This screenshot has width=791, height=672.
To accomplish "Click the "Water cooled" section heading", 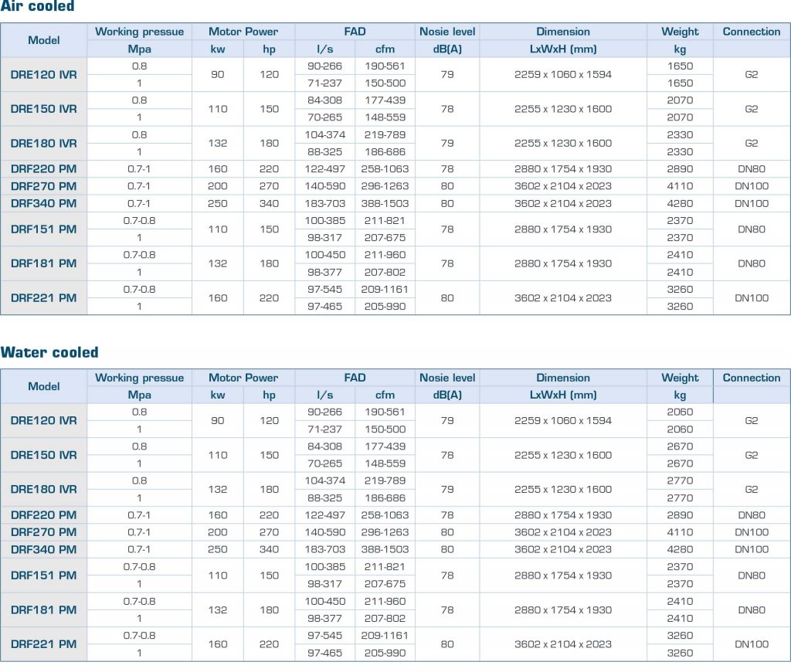I will pyautogui.click(x=49, y=353).
